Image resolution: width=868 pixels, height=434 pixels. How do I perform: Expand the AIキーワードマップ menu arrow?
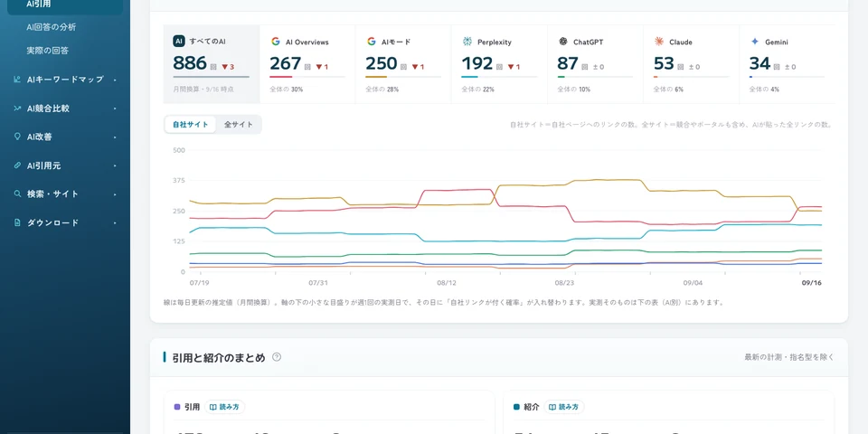click(115, 80)
